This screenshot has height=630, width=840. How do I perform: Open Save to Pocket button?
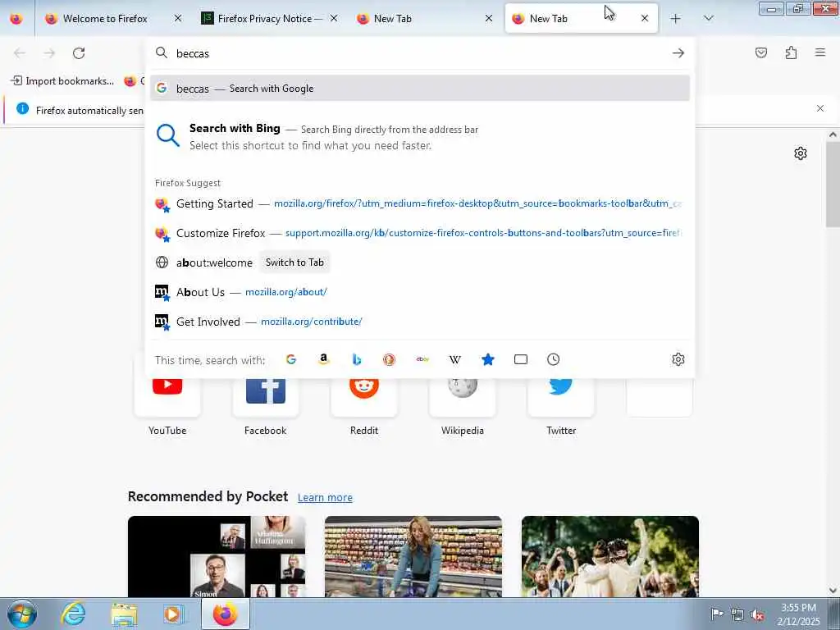click(x=761, y=52)
